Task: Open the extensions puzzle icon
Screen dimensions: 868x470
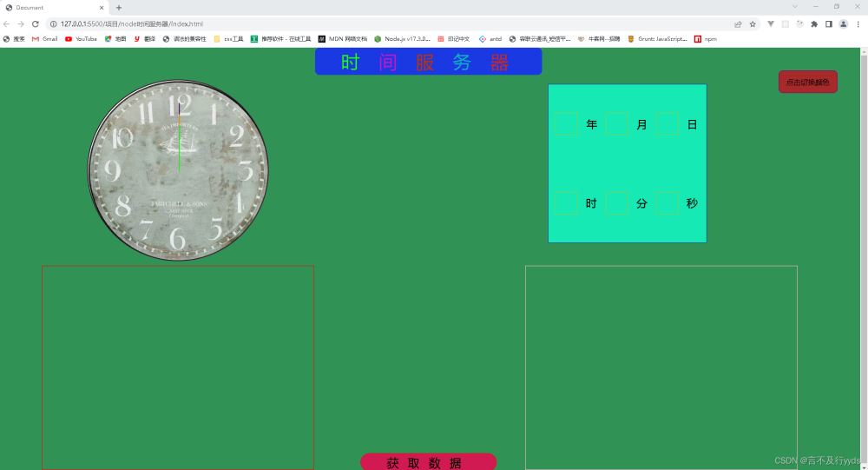Action: (x=814, y=23)
